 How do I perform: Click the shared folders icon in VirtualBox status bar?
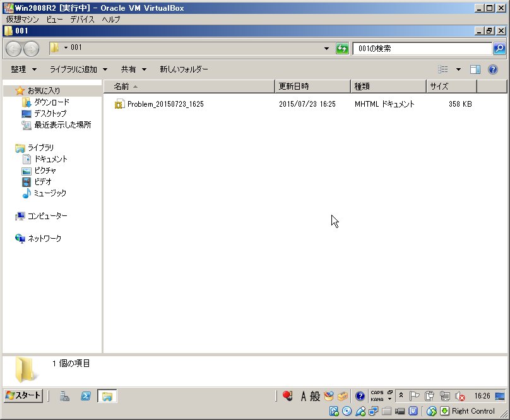coord(386,411)
